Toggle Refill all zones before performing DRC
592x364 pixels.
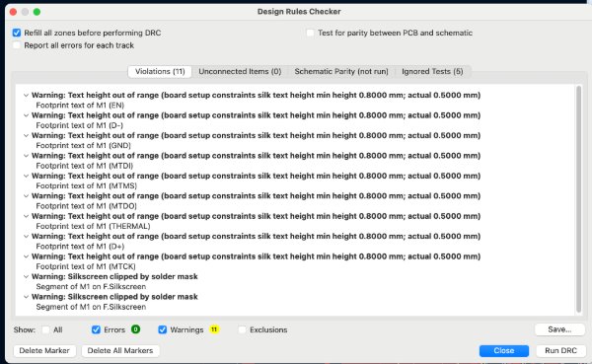pos(16,33)
